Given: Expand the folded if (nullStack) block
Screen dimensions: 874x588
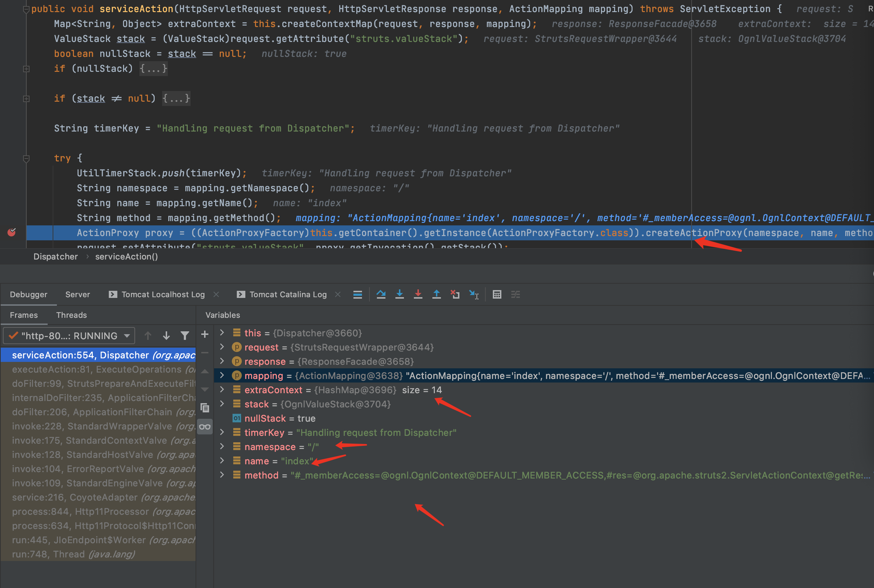Looking at the screenshot, I should click(x=26, y=69).
